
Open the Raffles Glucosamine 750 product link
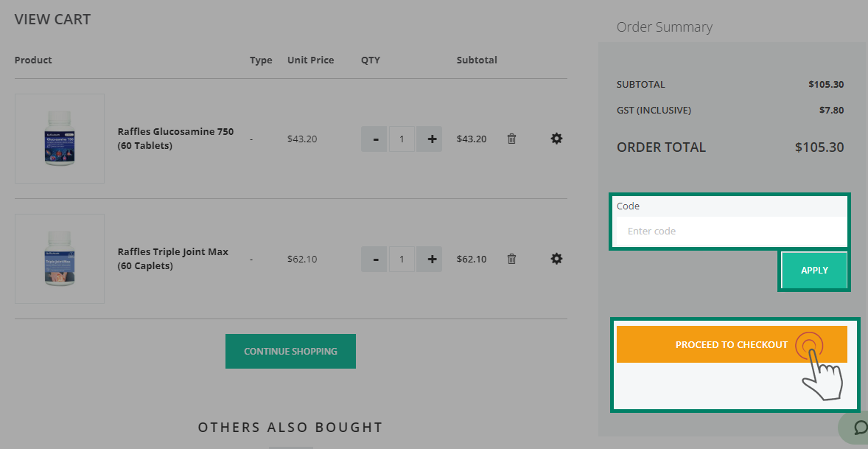[x=175, y=138]
